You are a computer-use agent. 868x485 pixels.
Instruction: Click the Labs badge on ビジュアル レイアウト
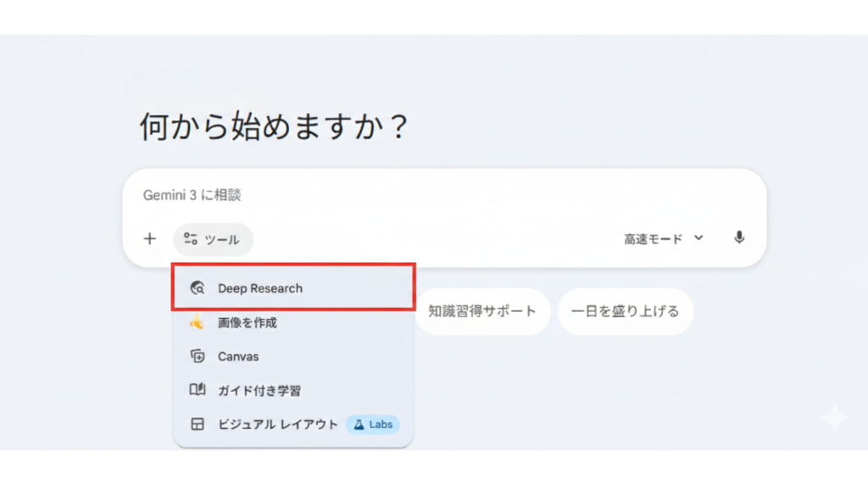[373, 424]
